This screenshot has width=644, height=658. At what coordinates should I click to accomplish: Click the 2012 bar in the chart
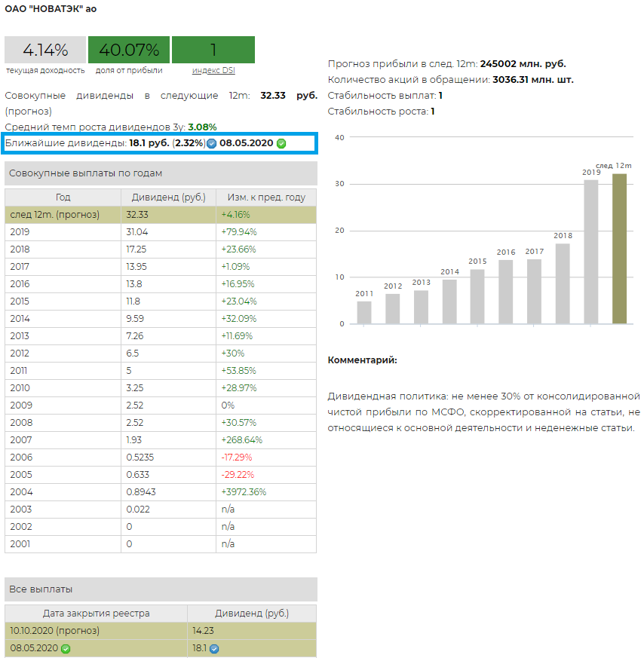pyautogui.click(x=393, y=308)
